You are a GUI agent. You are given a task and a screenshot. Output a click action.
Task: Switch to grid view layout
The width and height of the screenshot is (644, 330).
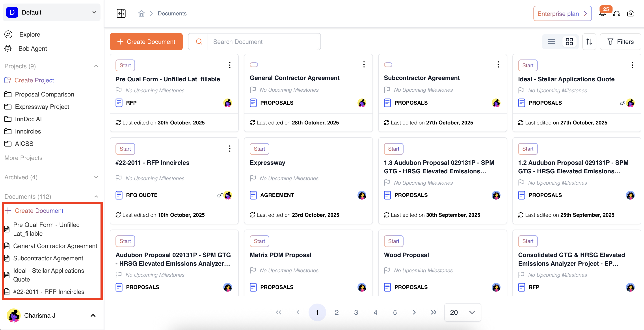pyautogui.click(x=569, y=42)
